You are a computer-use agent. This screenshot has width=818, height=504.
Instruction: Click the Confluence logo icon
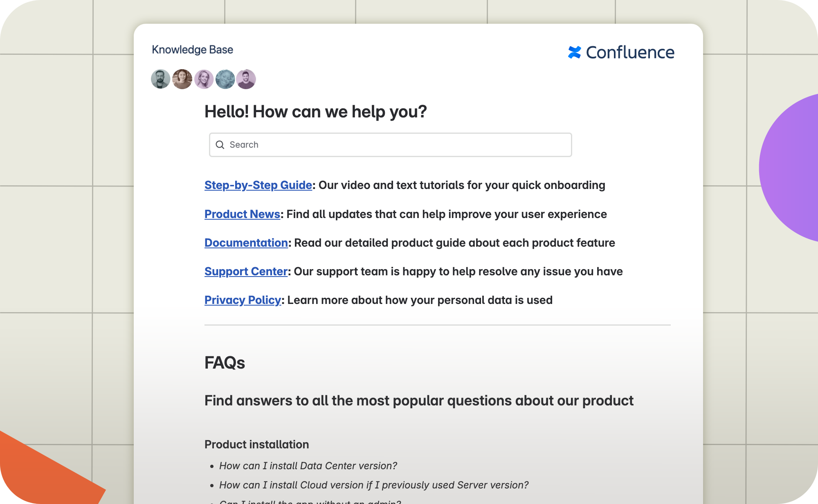(x=575, y=52)
